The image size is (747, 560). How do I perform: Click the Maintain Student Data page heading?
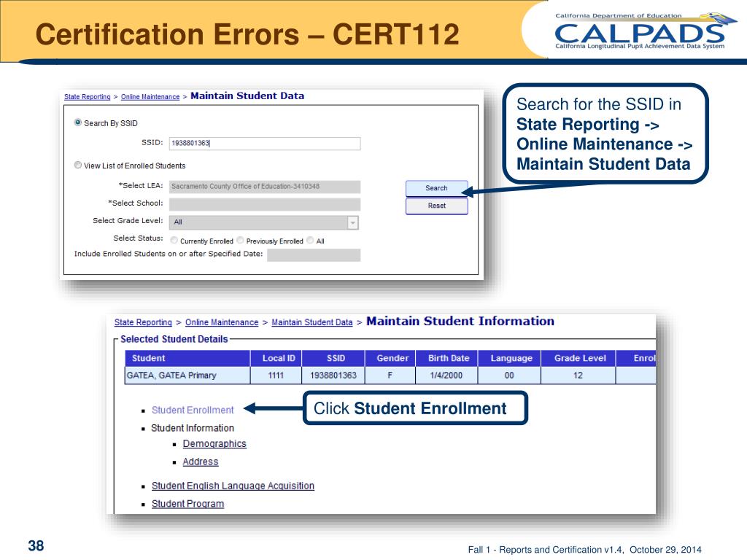247,96
